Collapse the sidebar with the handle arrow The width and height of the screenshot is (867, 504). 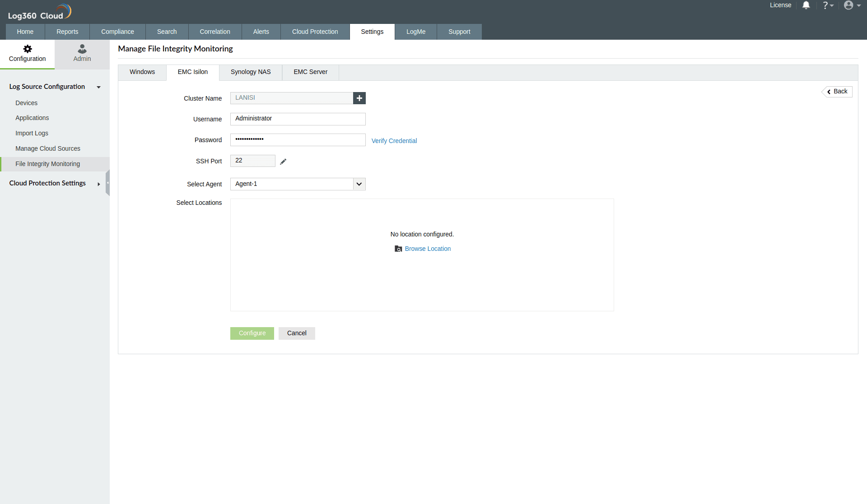(x=107, y=183)
